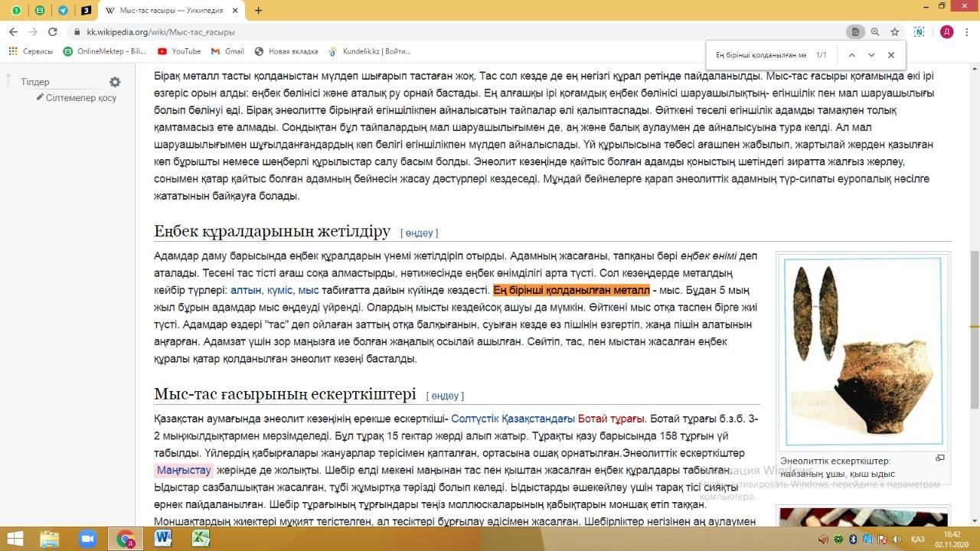Viewport: 980px width, 551px height.
Task: Reload the Wikipedia page
Action: click(x=52, y=32)
